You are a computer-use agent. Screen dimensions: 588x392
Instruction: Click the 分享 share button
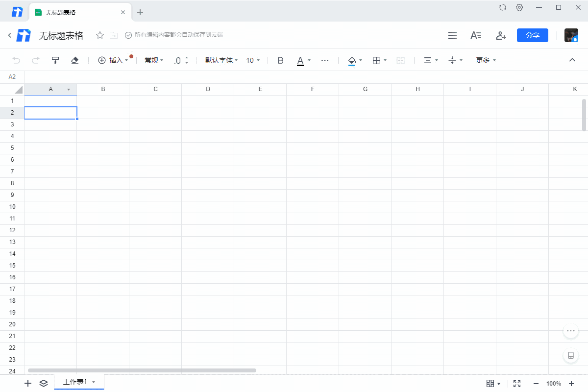pyautogui.click(x=533, y=35)
